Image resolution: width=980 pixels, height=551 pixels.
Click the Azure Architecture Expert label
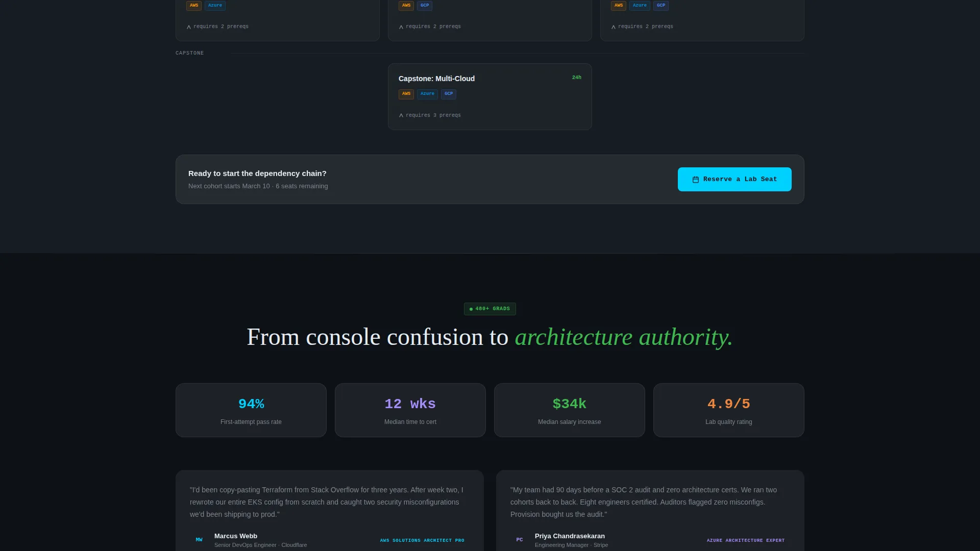pos(746,540)
